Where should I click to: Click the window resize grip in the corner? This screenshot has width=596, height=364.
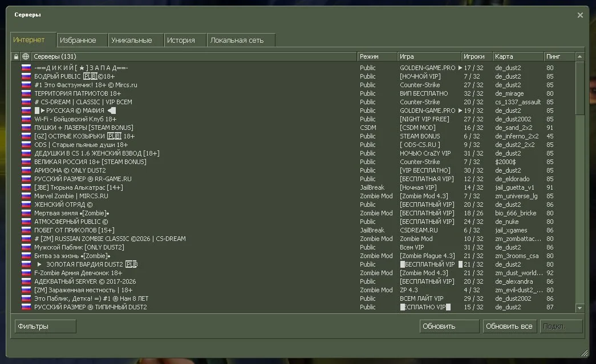pos(585,353)
